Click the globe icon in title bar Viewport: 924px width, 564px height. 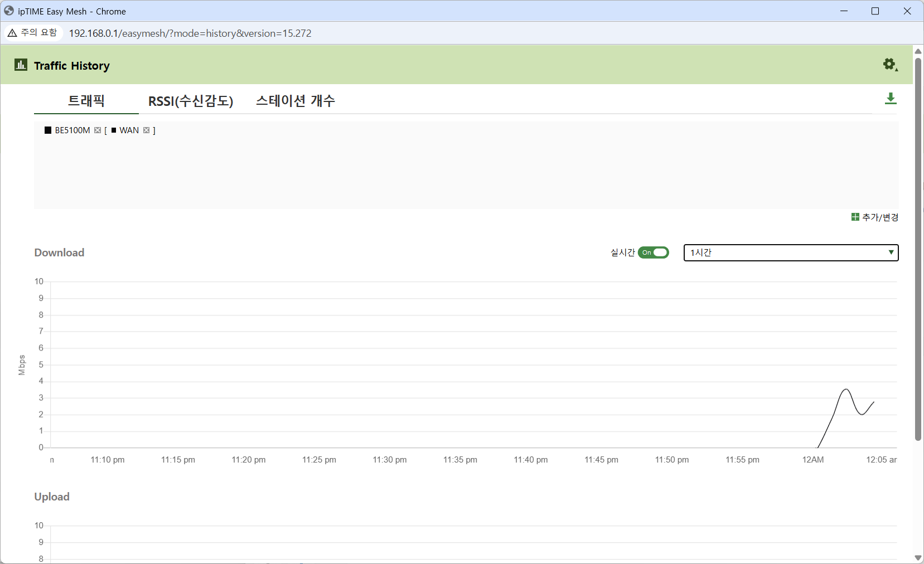click(x=9, y=11)
